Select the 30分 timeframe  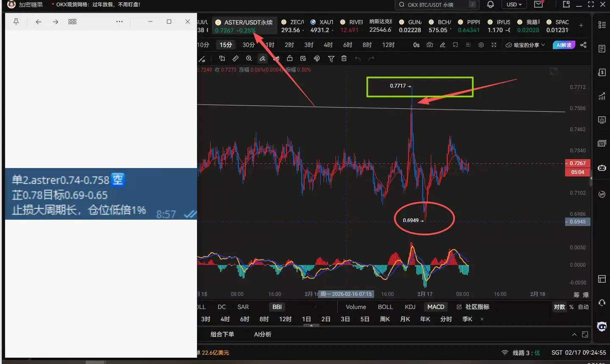pyautogui.click(x=249, y=45)
